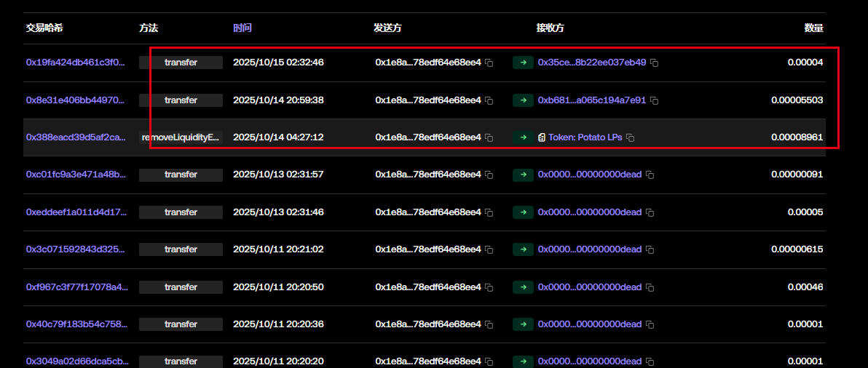
Task: Click contract icon beside Token: Potato LPs
Action: coord(542,137)
